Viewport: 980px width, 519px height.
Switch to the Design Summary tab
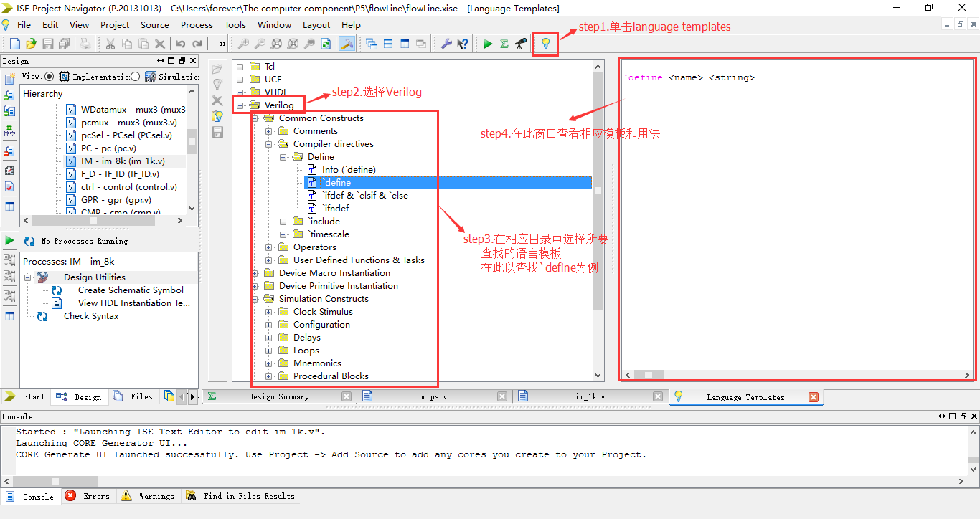pyautogui.click(x=278, y=396)
